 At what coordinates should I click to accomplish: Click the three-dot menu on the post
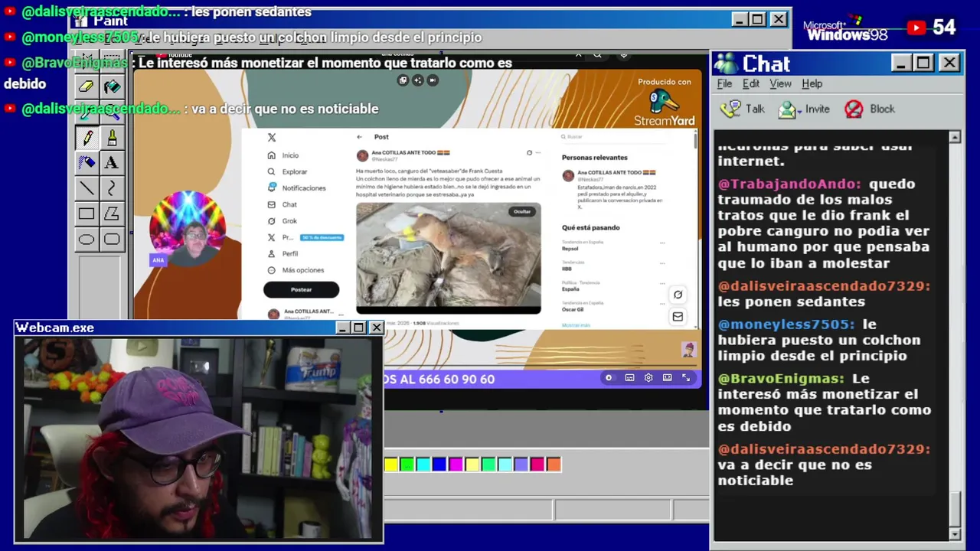538,153
